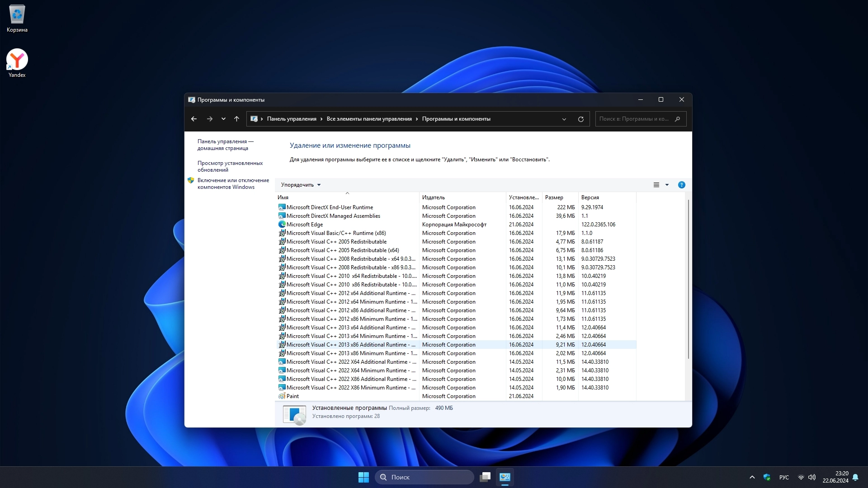Show hidden tray icons chevron
Viewport: 868px width, 488px height.
(x=752, y=477)
